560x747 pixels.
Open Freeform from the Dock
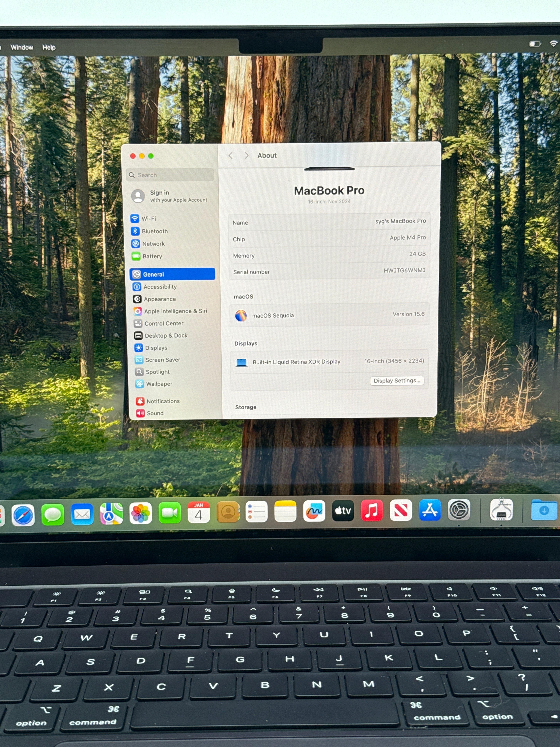click(x=314, y=511)
